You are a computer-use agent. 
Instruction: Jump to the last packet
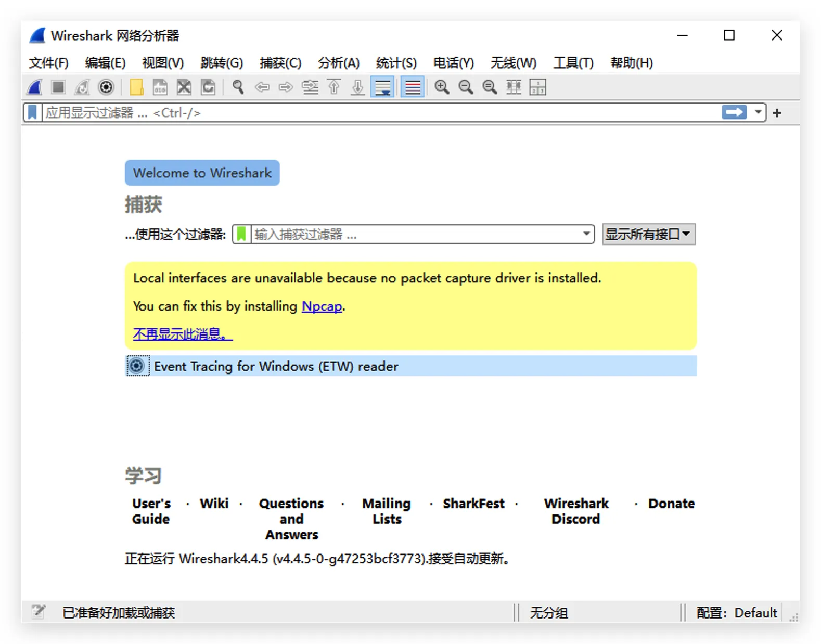[x=358, y=87]
